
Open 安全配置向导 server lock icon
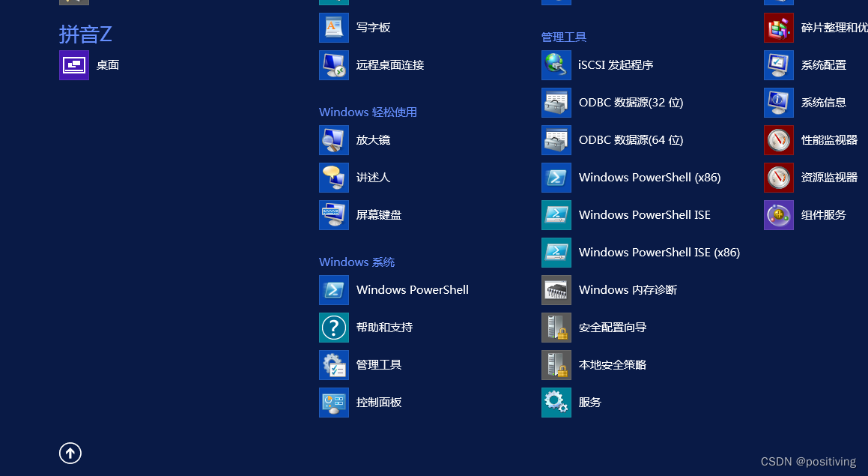(556, 328)
